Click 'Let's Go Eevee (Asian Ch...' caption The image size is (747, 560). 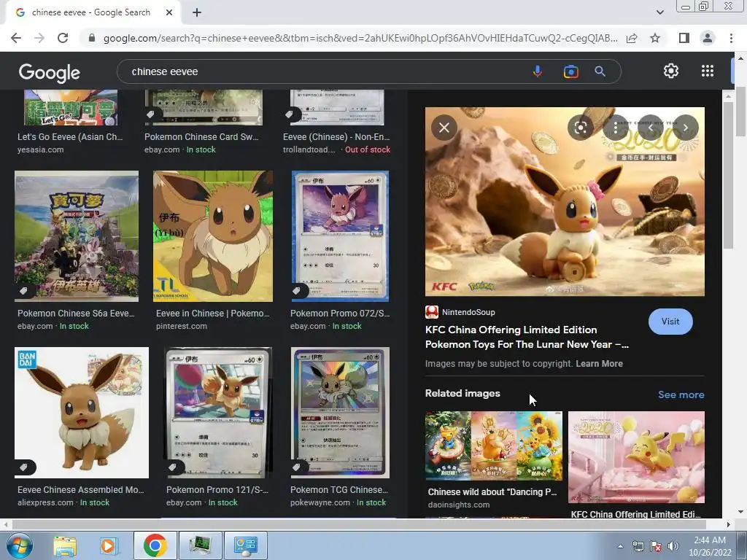70,137
